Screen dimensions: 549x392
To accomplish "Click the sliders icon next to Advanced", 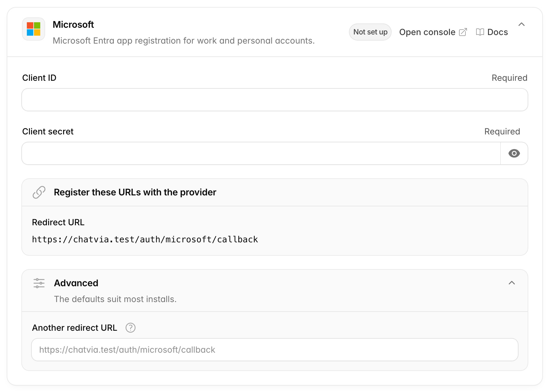I will (x=39, y=283).
